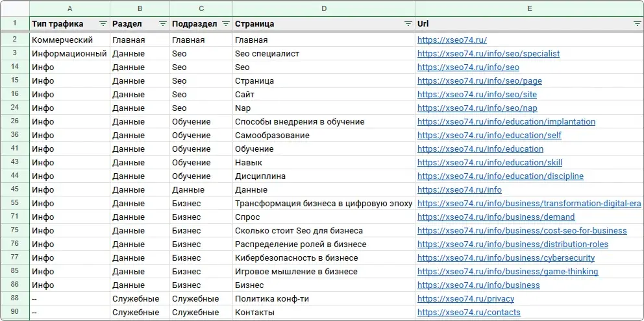The image size is (644, 321).
Task: Select the Коммерческий cell
Action: [x=70, y=40]
